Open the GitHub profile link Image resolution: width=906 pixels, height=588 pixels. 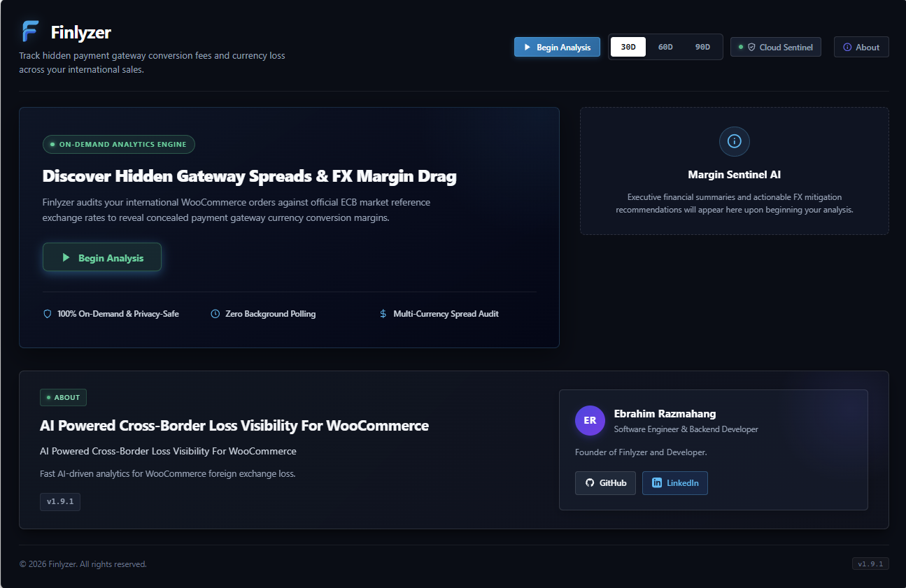(x=605, y=483)
